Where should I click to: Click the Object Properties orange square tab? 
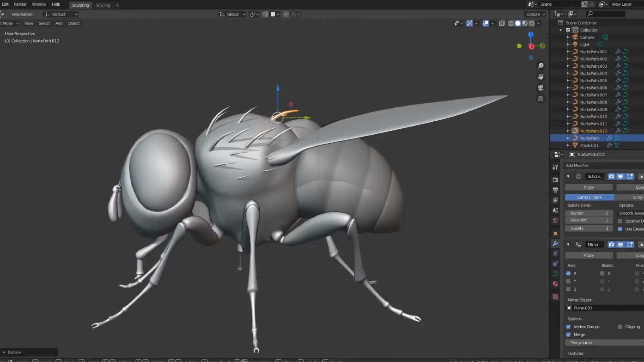[555, 233]
